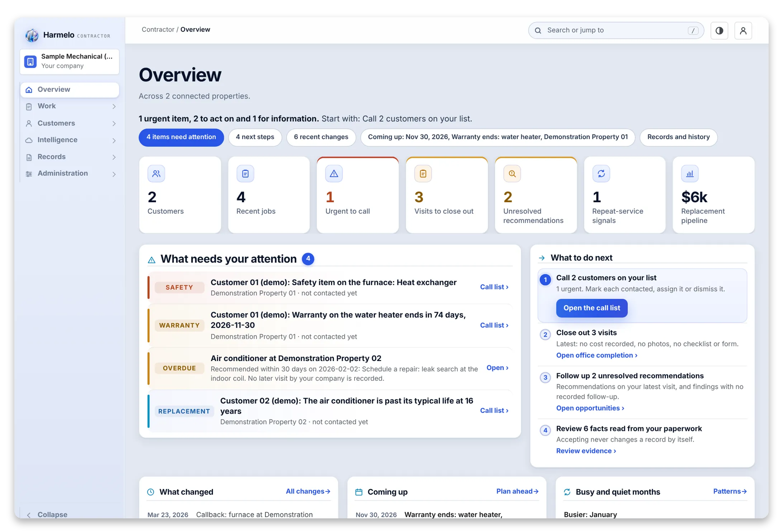Expand the Customers sidebar section chevron
Image resolution: width=783 pixels, height=532 pixels.
(x=114, y=123)
